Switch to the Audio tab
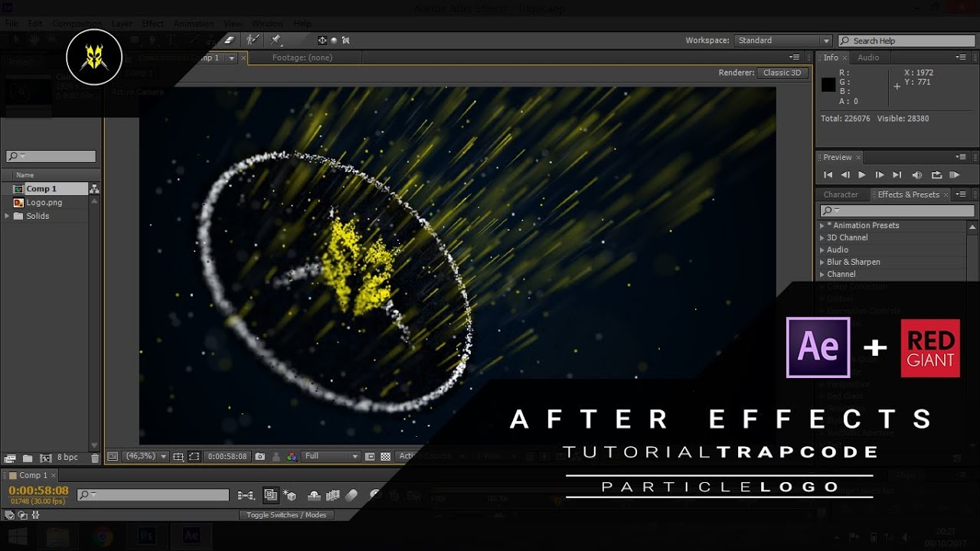 coord(868,57)
